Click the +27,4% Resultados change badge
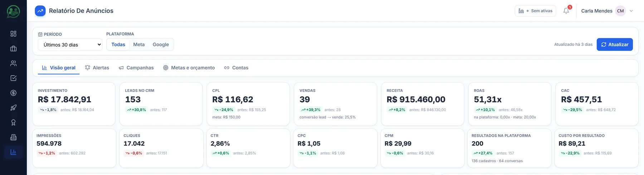The width and height of the screenshot is (644, 175). (483, 153)
